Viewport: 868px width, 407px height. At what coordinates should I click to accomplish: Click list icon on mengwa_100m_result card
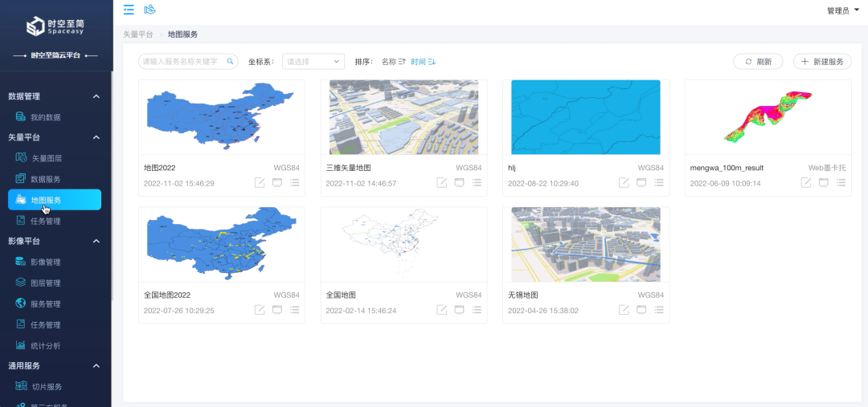[841, 182]
